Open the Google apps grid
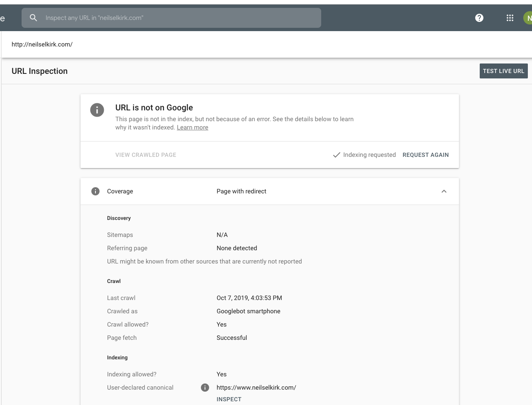 click(x=510, y=18)
